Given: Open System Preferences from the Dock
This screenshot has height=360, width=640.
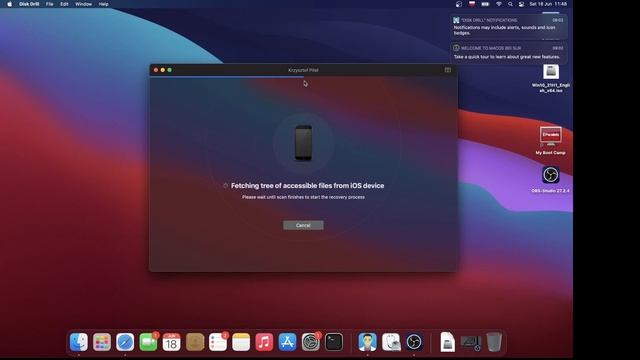Looking at the screenshot, I should [311, 342].
